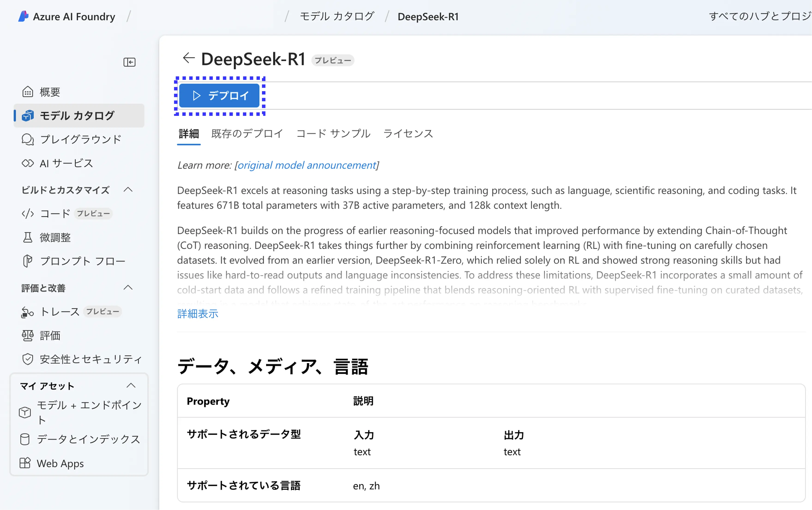Open the ライセンス tab
The width and height of the screenshot is (812, 510).
(408, 134)
